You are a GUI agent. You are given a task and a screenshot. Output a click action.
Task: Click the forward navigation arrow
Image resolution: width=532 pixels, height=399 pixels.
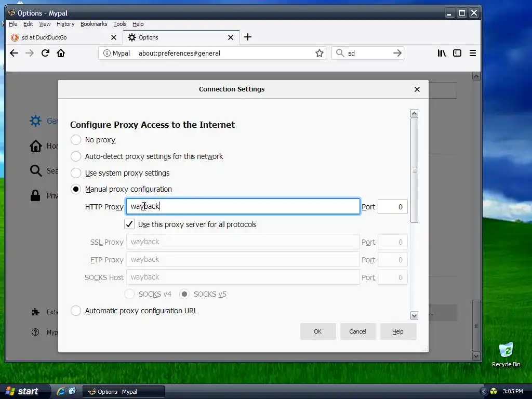coord(30,53)
